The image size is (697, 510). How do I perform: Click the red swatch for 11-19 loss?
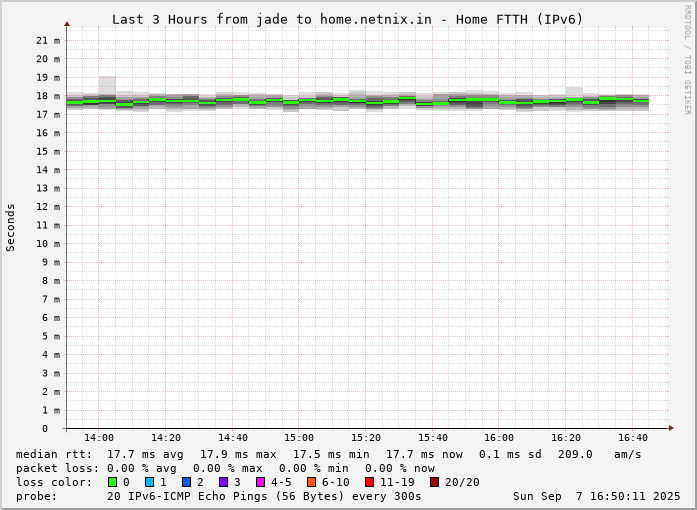coord(369,482)
